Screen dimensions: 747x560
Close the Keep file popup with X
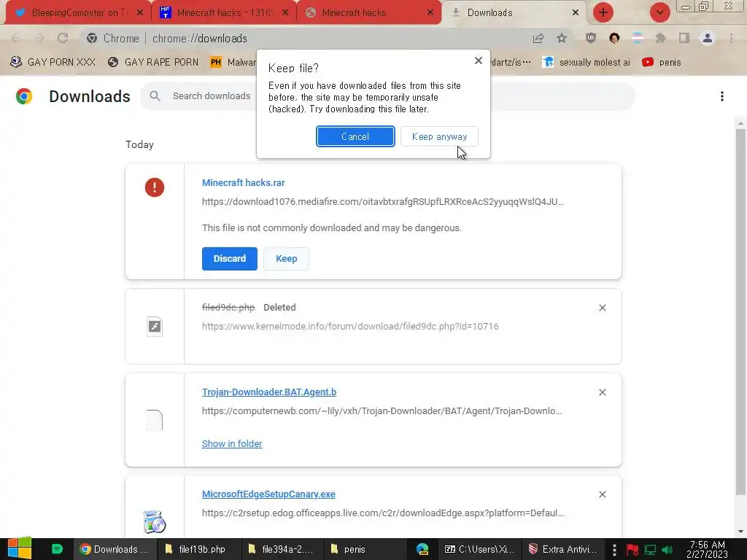(479, 61)
